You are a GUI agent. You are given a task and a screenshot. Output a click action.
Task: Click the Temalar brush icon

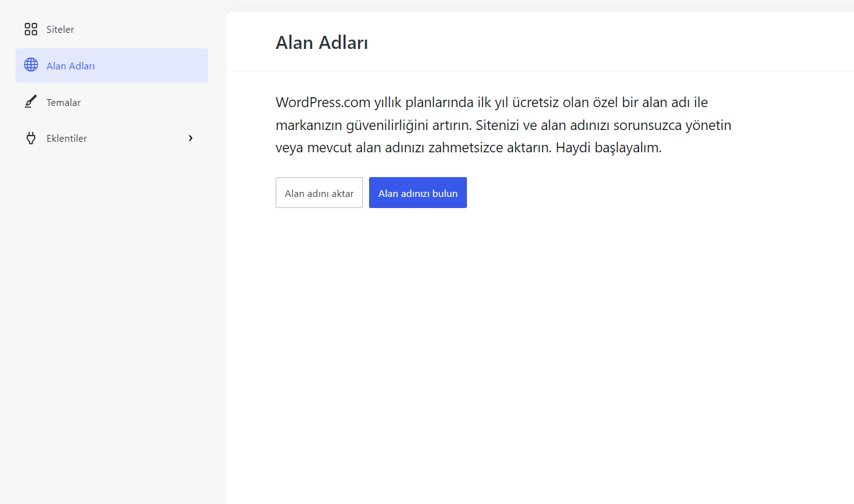31,102
